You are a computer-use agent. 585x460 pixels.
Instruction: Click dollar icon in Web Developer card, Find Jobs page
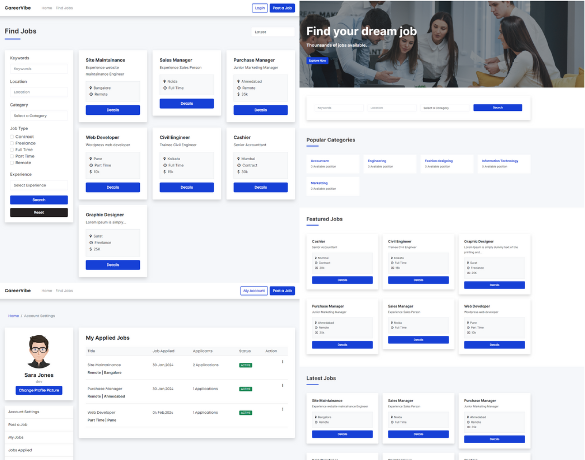click(91, 172)
